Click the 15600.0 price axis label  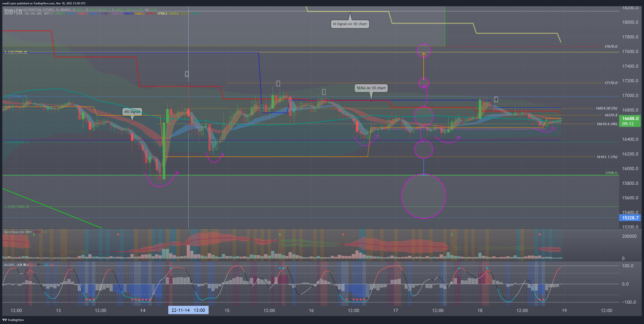630,198
